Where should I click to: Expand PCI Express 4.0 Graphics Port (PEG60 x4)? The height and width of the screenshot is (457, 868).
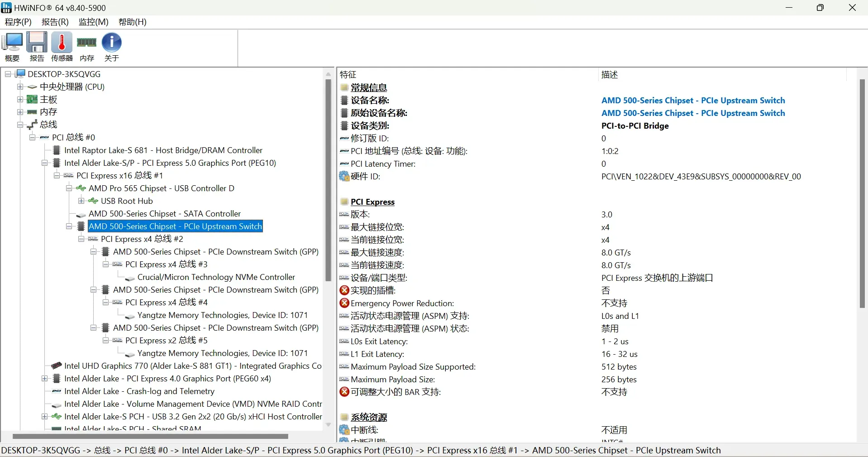(x=44, y=378)
